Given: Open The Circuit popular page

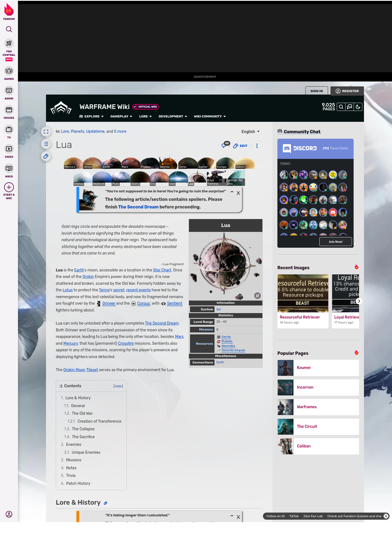Looking at the screenshot, I should [318, 426].
